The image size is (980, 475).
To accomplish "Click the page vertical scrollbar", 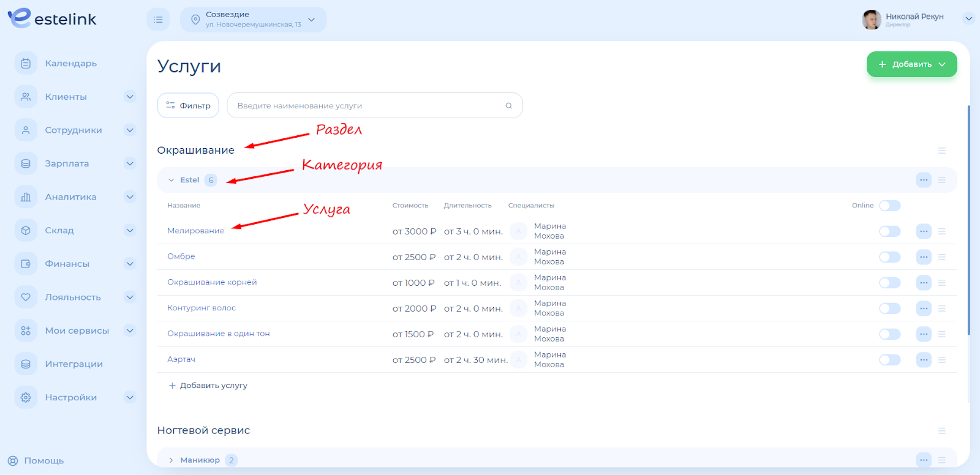I will pos(968,220).
